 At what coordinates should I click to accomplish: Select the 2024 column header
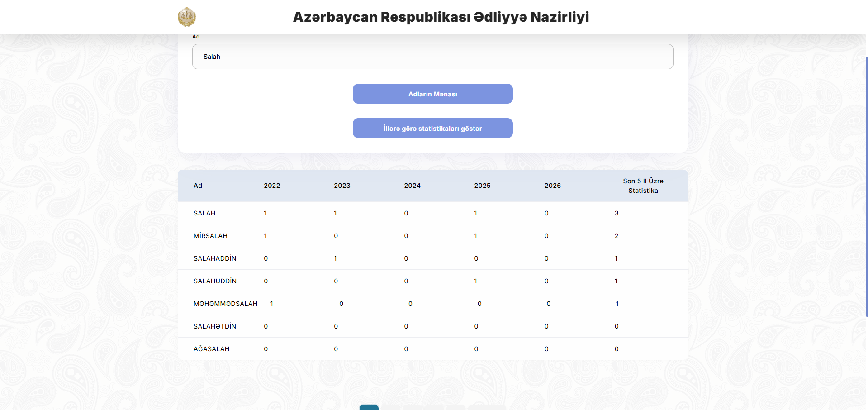[412, 186]
